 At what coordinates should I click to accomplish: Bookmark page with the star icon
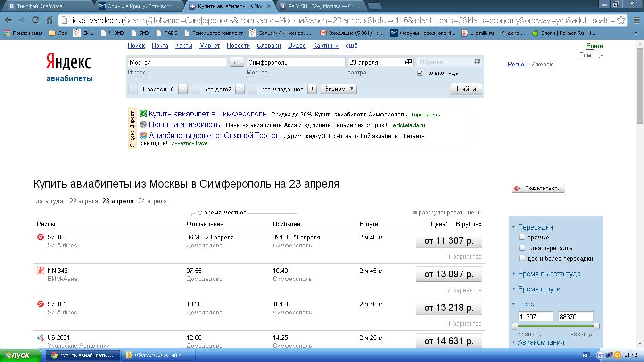pyautogui.click(x=621, y=20)
